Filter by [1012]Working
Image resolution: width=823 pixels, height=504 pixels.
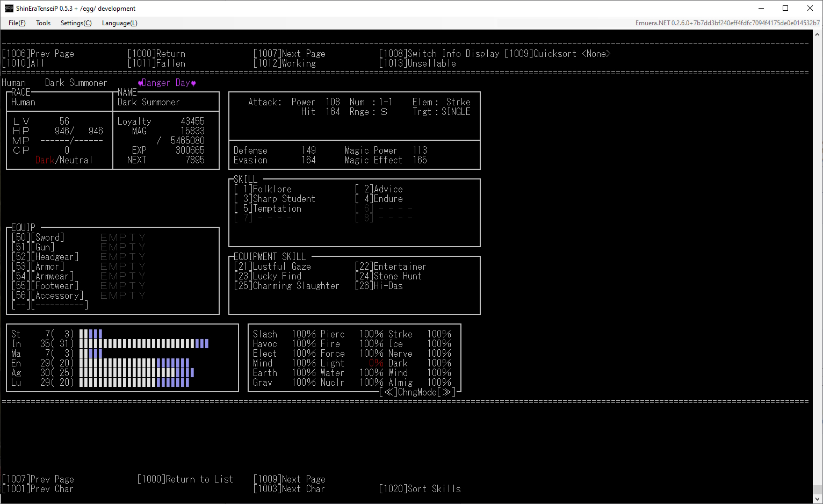[285, 63]
